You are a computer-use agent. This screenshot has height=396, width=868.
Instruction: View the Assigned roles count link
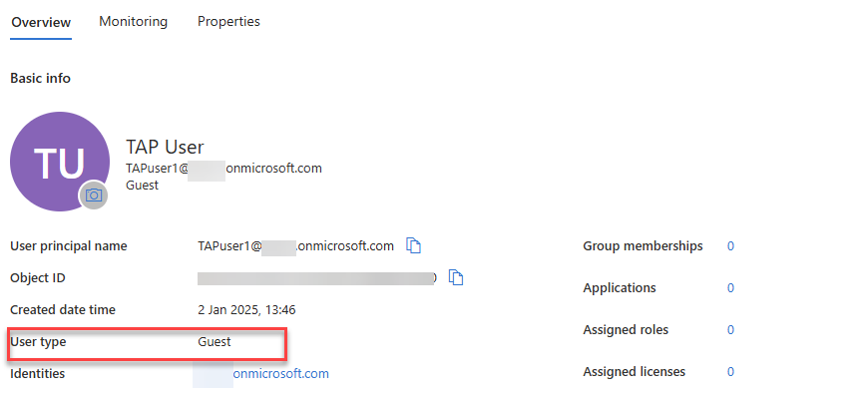pos(730,330)
